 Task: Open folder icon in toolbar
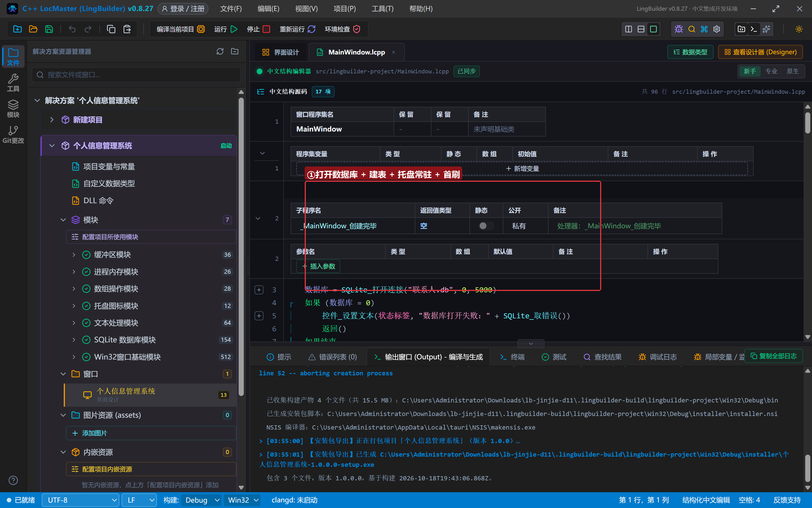(x=33, y=29)
